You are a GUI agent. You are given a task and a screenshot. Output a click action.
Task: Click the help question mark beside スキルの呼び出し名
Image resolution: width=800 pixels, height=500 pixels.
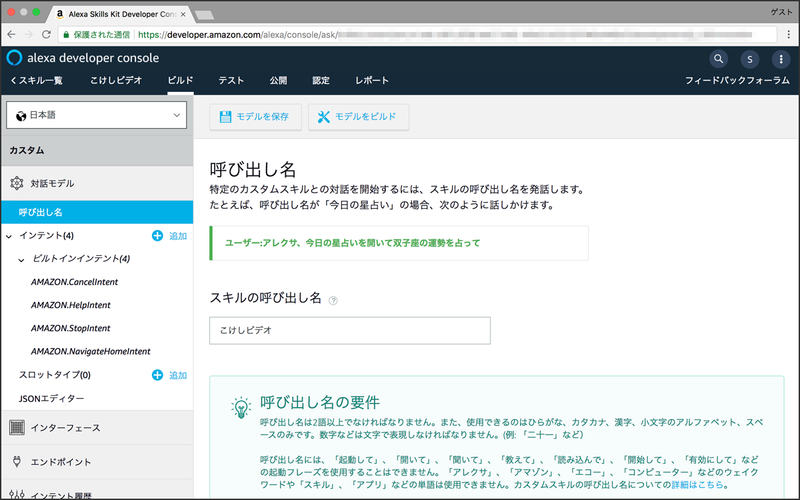pyautogui.click(x=333, y=301)
